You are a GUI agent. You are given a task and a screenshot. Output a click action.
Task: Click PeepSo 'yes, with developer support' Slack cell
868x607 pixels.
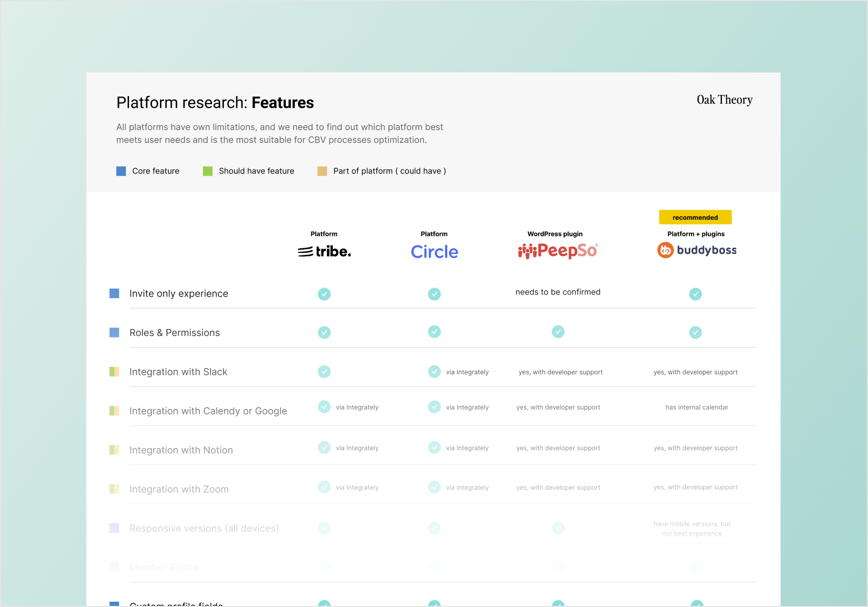tap(560, 372)
